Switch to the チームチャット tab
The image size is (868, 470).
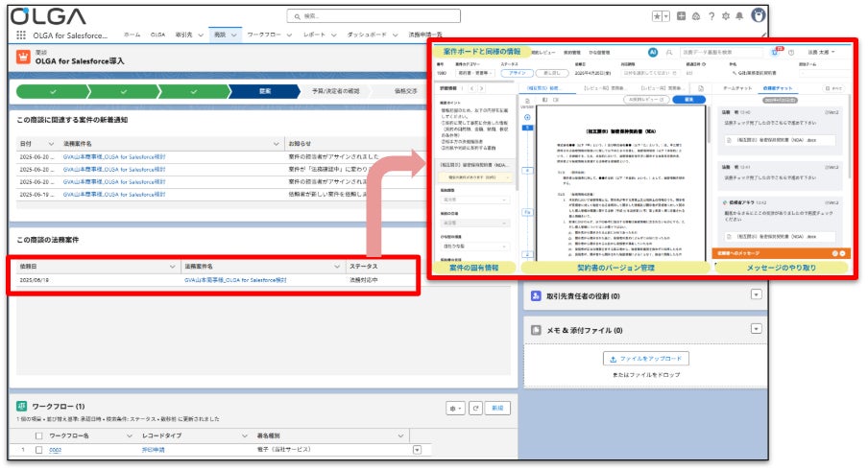737,88
